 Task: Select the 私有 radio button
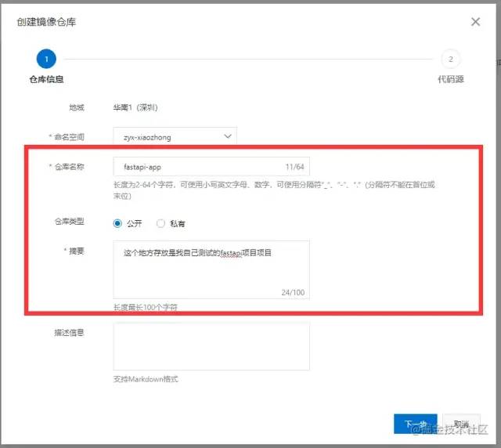point(160,223)
